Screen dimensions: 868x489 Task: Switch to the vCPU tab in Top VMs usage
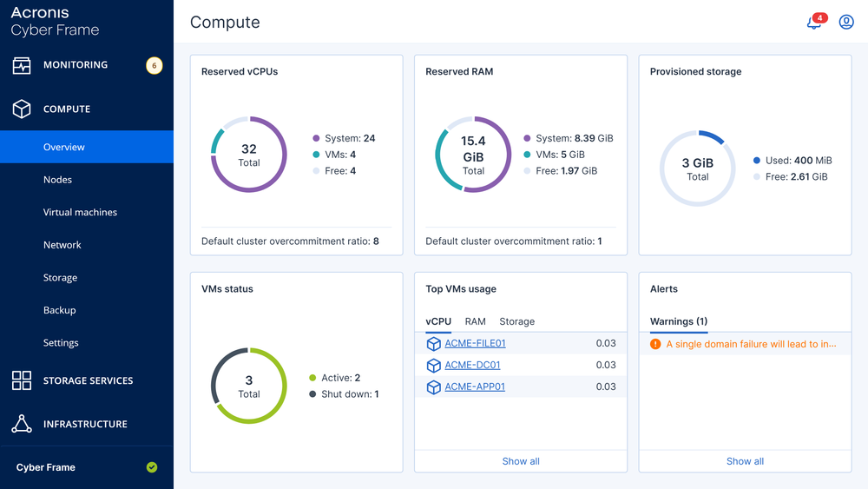coord(438,321)
